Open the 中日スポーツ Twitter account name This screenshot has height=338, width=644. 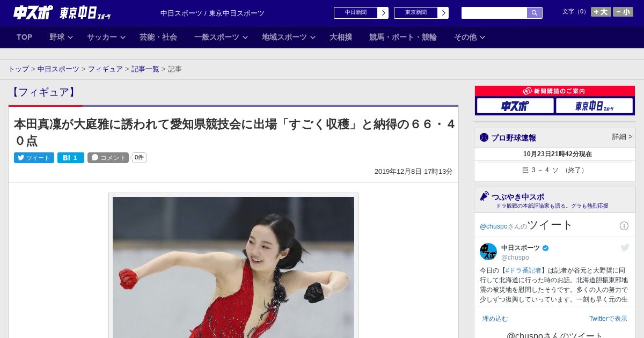click(x=521, y=248)
